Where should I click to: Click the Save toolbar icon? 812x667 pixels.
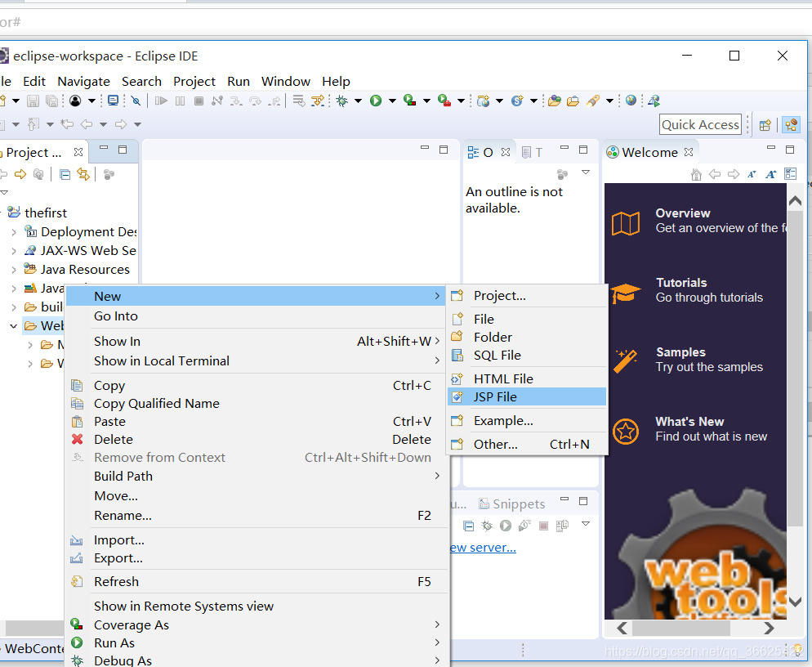33,101
